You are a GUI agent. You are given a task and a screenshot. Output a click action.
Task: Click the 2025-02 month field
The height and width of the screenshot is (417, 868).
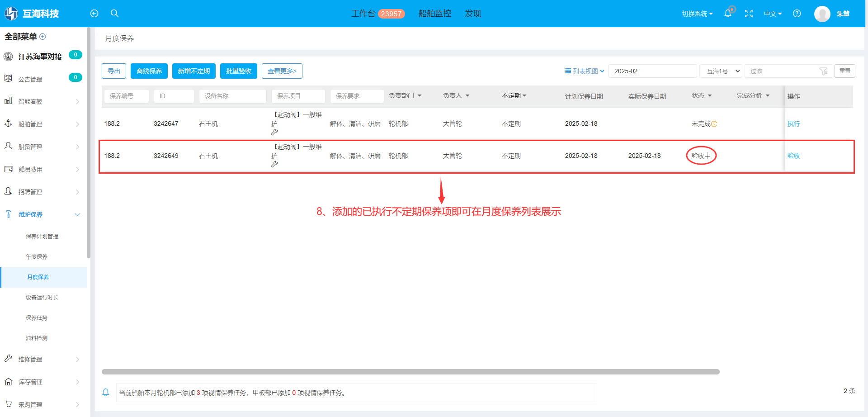tap(652, 71)
